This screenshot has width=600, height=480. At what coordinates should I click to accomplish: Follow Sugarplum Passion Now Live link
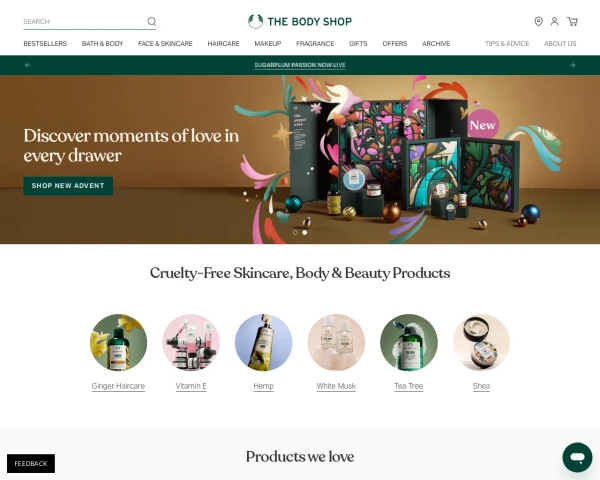click(x=300, y=65)
